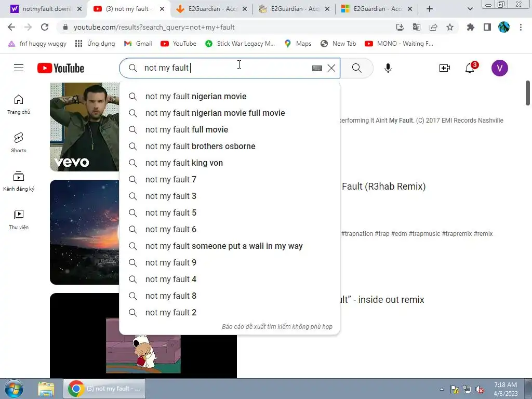This screenshot has height=399, width=532.
Task: Open a new tab with the plus
Action: (x=430, y=9)
